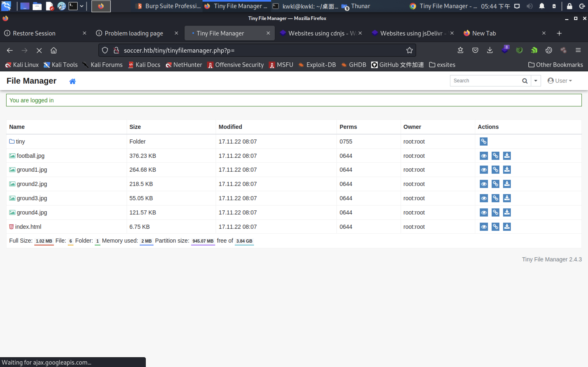View index.html using the eye icon

click(483, 227)
